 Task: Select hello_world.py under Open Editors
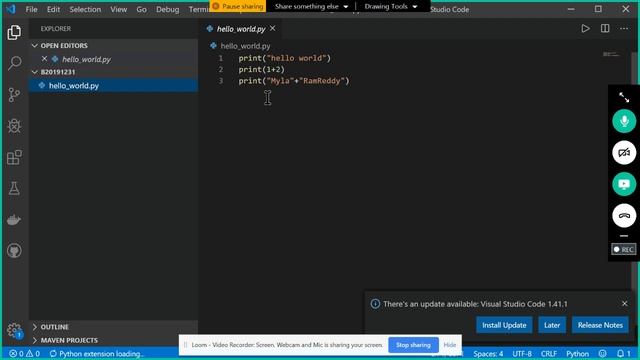[x=113, y=59]
